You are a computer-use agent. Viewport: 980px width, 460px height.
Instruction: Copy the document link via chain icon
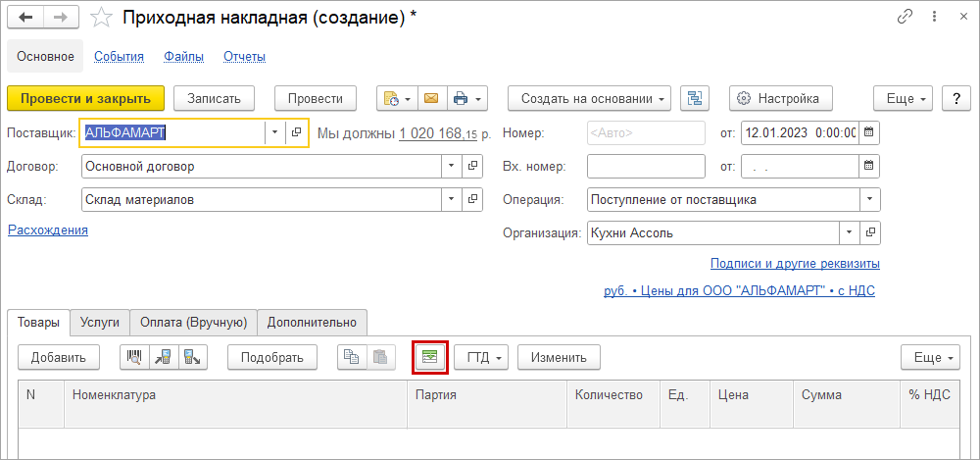(906, 19)
